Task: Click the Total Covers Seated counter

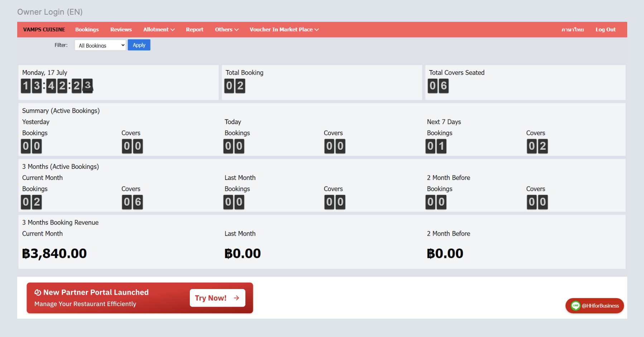Action: point(438,86)
